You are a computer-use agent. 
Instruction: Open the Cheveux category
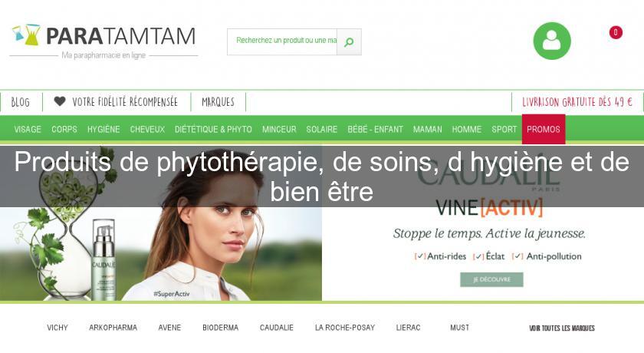pos(147,130)
